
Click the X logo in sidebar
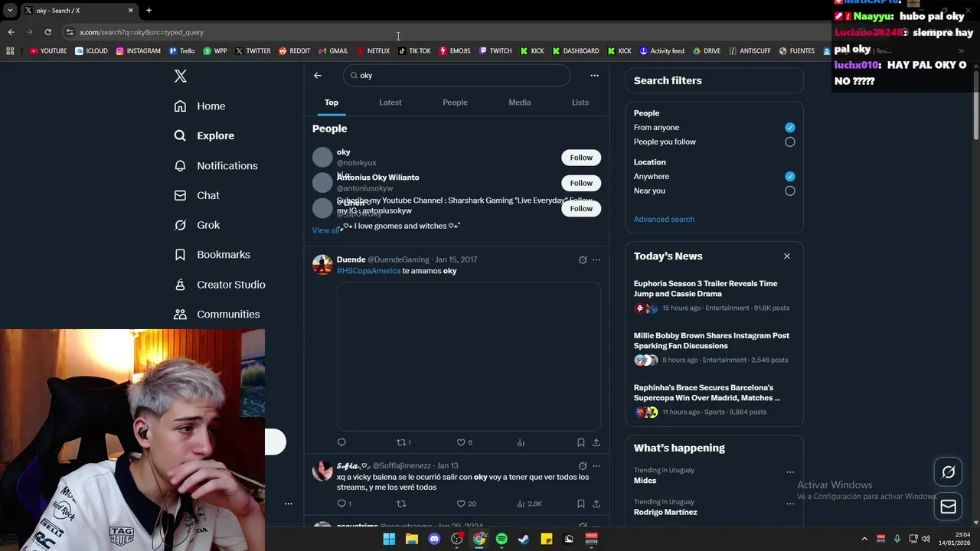180,76
